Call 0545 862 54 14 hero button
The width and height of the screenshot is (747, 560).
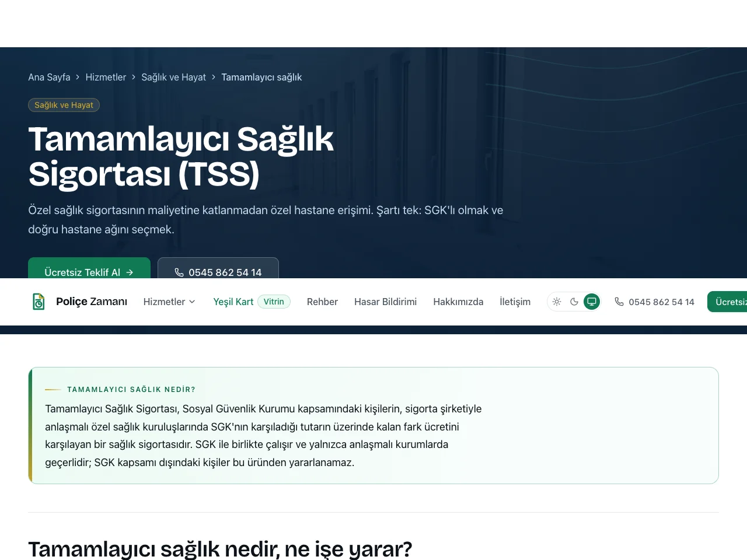coord(218,268)
